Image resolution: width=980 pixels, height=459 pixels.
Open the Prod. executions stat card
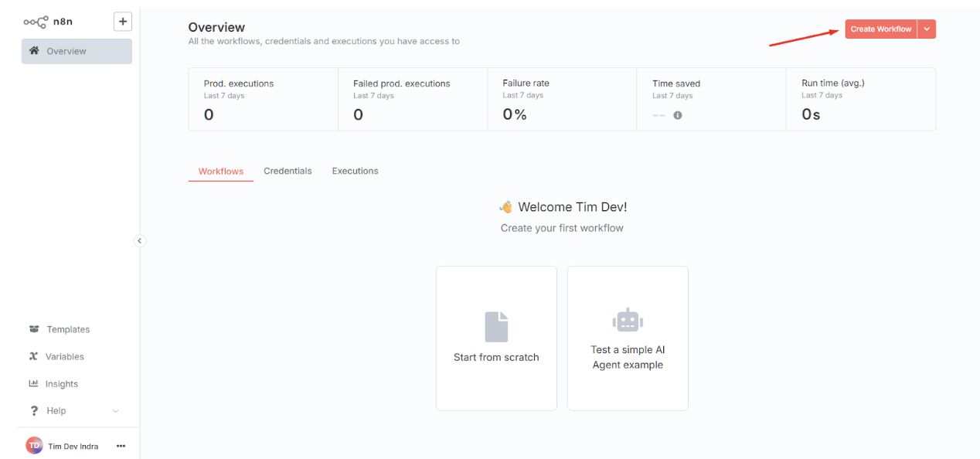[264, 99]
